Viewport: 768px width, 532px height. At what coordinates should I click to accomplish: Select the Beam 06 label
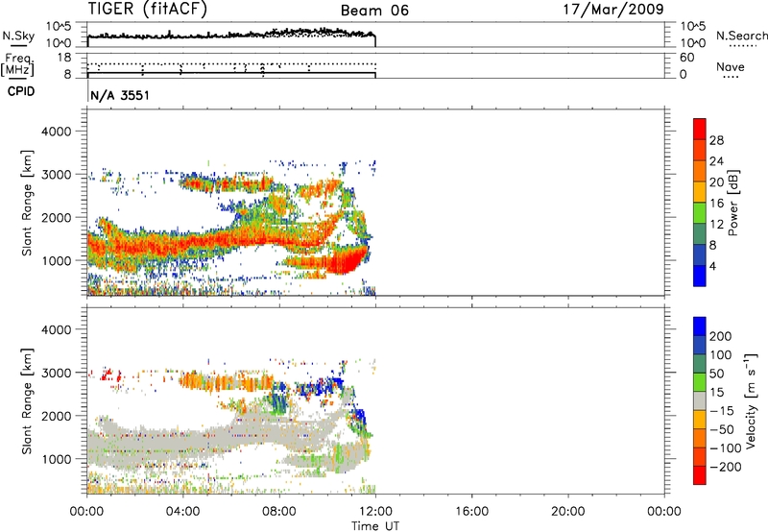374,11
